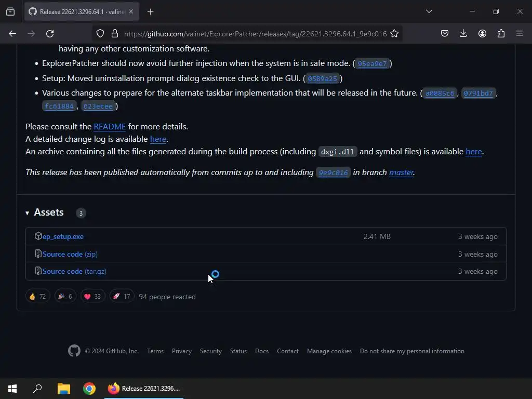Open tracking protection shield icon
532x399 pixels.
100,34
